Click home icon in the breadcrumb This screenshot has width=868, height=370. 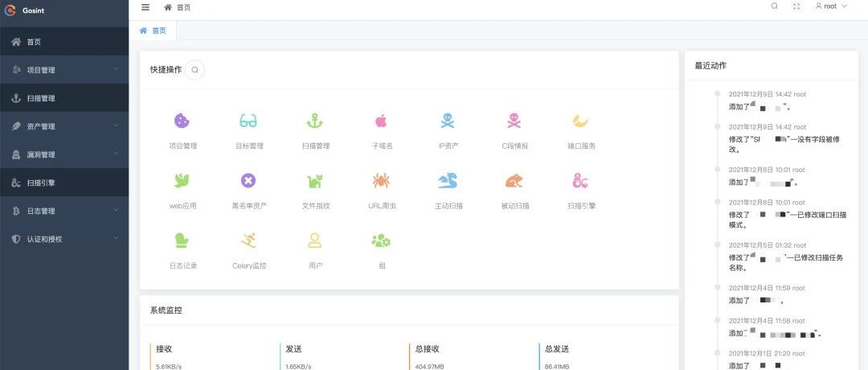tap(168, 7)
